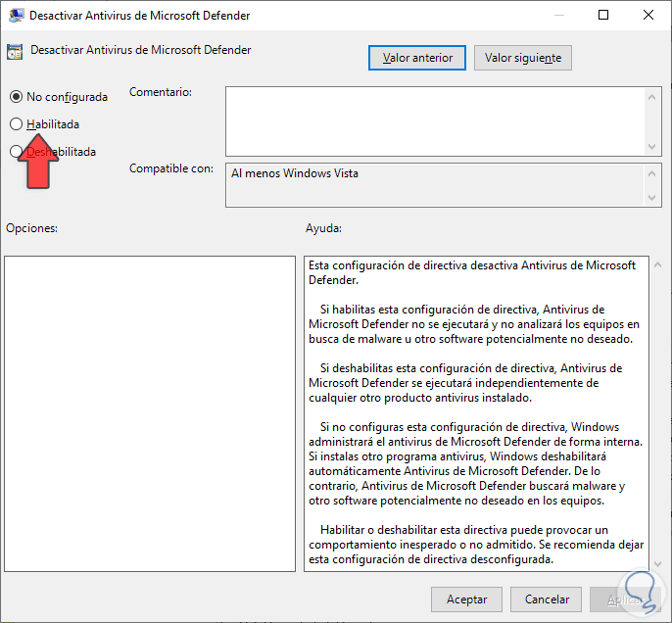Click help paragraph starting 'Habilitar o deshabilitar'
Viewport: 672px width, 623px height.
point(476,545)
